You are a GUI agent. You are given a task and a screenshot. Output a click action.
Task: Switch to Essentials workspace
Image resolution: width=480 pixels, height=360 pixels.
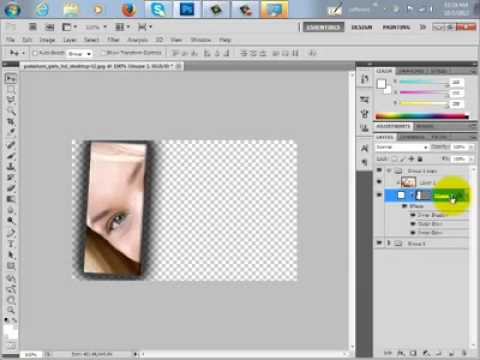(x=324, y=27)
